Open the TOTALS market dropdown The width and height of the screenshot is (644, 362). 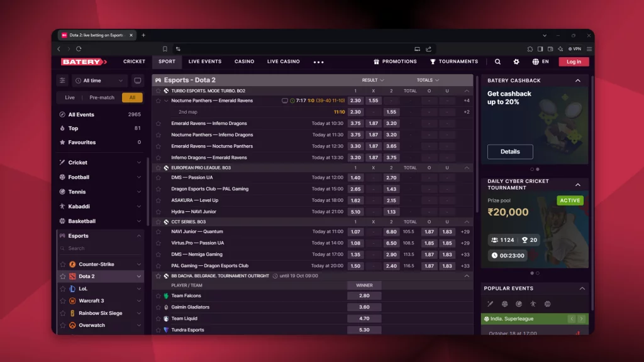point(428,80)
